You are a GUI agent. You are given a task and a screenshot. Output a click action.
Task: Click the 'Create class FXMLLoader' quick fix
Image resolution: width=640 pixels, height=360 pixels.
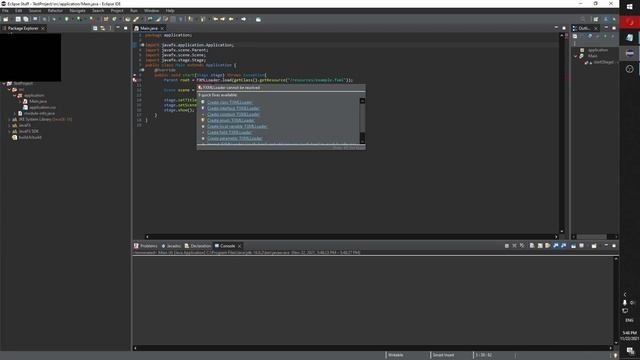[x=229, y=102]
